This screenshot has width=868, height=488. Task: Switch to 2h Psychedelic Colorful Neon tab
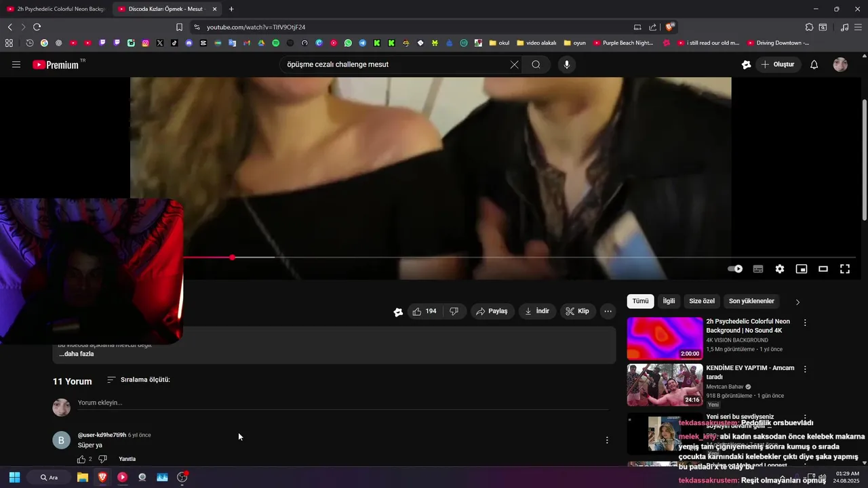(56, 9)
